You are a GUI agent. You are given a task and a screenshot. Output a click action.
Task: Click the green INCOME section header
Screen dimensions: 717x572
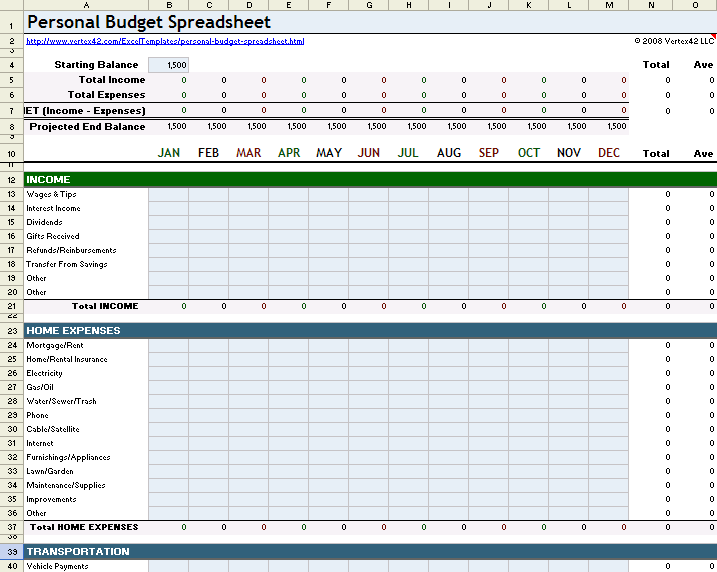pos(48,180)
